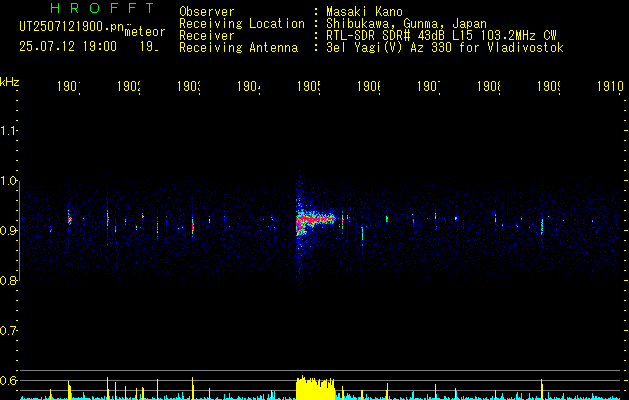Click the 0.9 frequency axis label
Viewport: 629px width, 400px height.
(8, 231)
